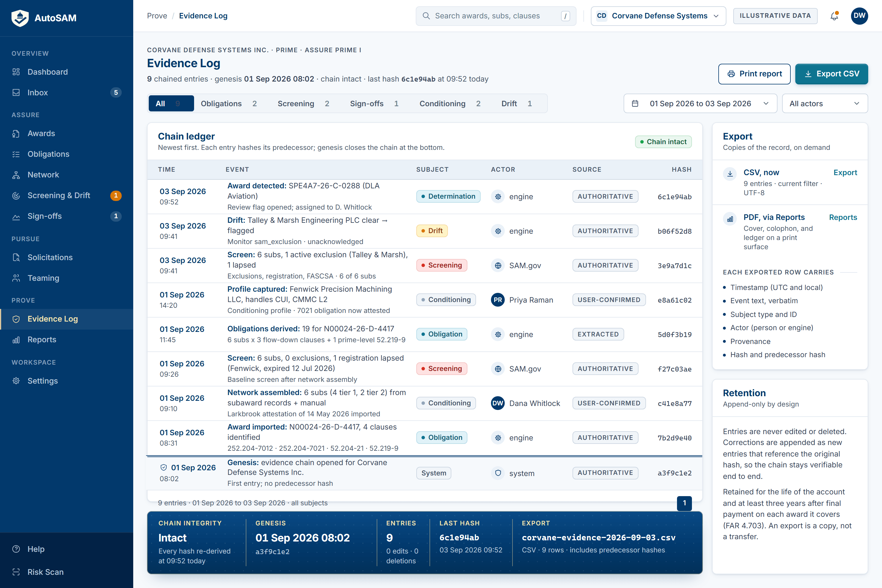Screen dimensions: 882x588
Task: Open Obligations in the sidebar
Action: [66, 154]
